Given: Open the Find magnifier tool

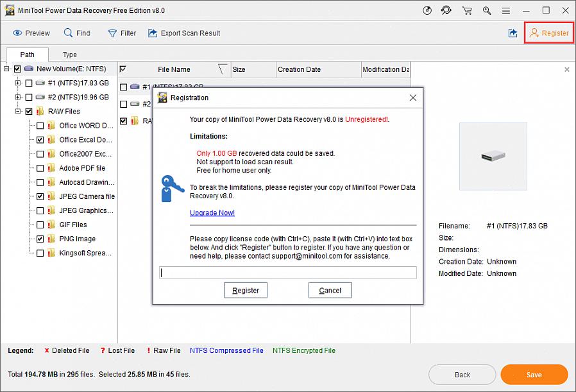Looking at the screenshot, I should (x=68, y=33).
